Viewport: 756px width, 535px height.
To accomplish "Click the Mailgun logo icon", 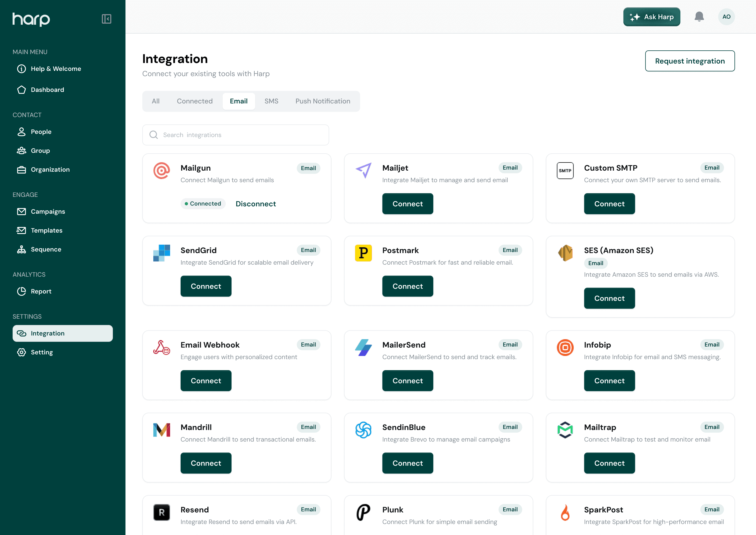I will coord(161,171).
